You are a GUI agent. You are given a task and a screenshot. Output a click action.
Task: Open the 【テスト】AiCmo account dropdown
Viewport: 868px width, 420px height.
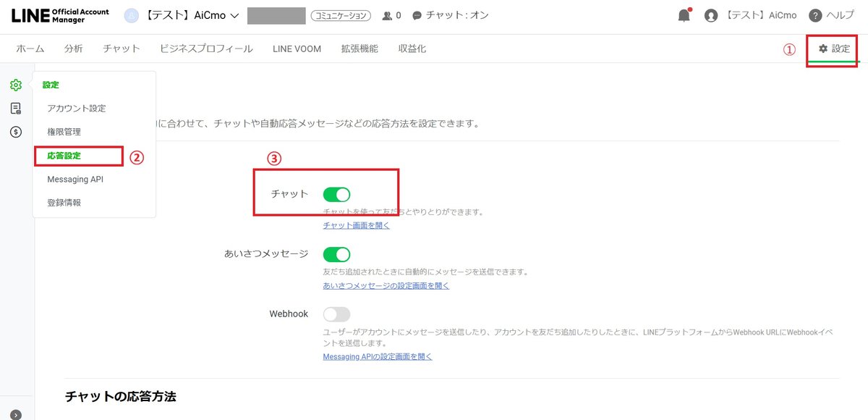190,15
